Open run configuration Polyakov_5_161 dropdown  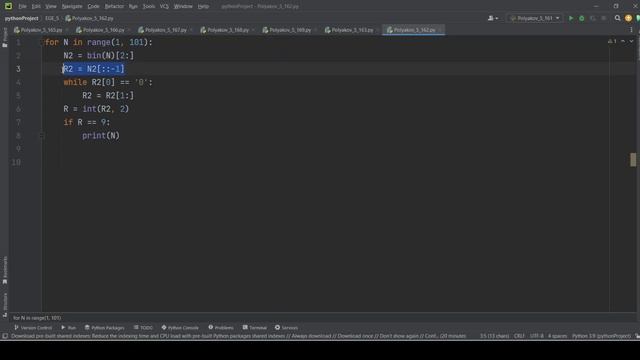[535, 18]
